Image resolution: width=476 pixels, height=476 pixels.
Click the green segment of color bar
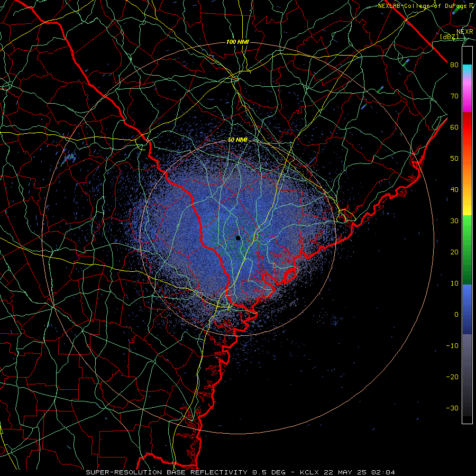coord(467,250)
